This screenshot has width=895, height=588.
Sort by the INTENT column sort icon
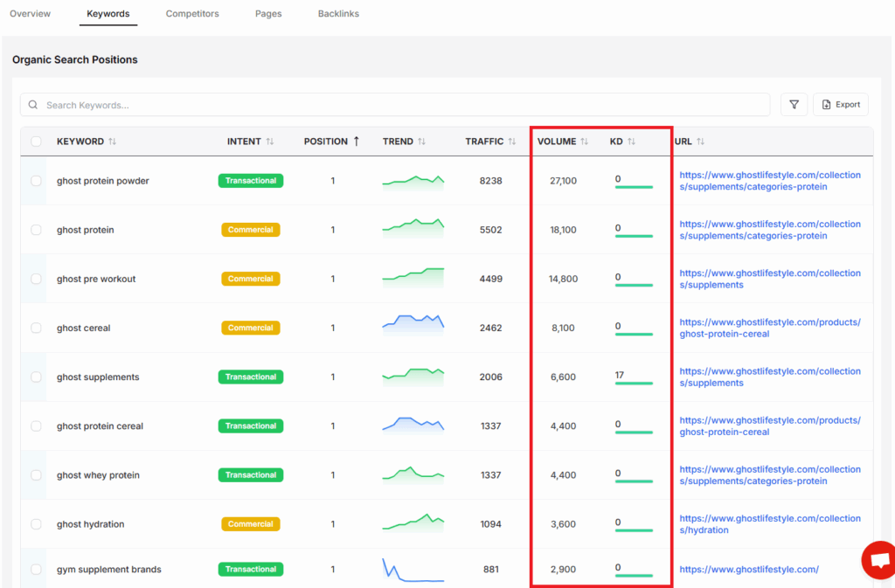270,141
